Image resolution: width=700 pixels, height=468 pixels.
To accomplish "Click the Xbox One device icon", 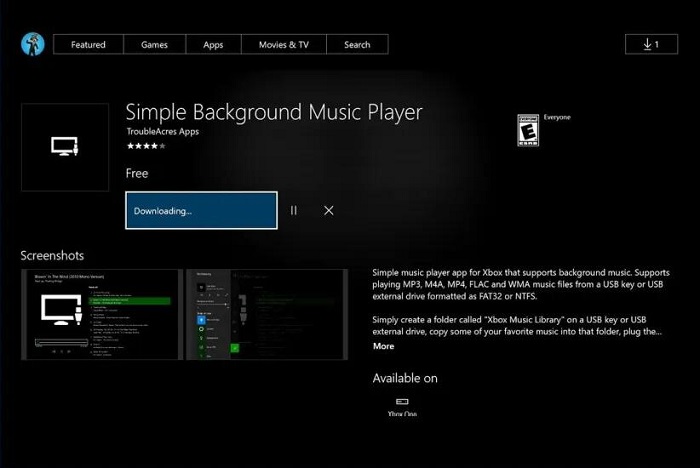I will (402, 401).
